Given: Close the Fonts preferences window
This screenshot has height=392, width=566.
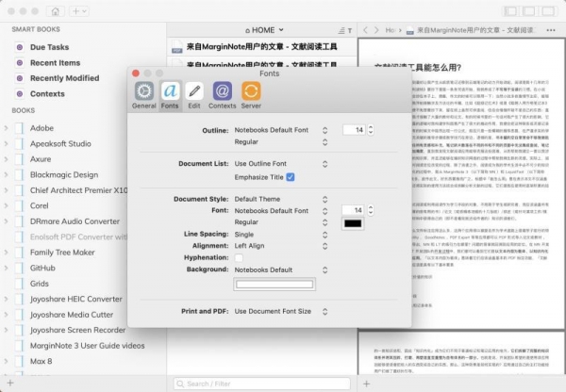Looking at the screenshot, I should coord(136,73).
